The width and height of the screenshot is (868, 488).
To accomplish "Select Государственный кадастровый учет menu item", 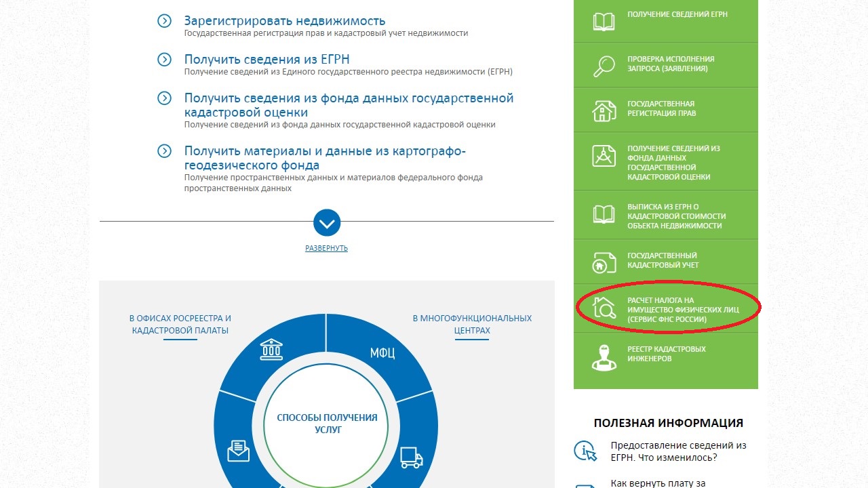I will pos(662,260).
